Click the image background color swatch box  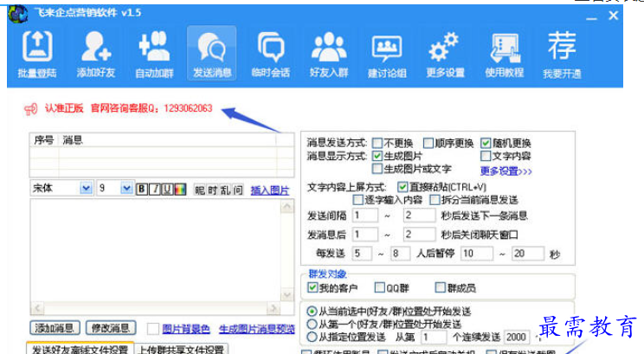(153, 329)
